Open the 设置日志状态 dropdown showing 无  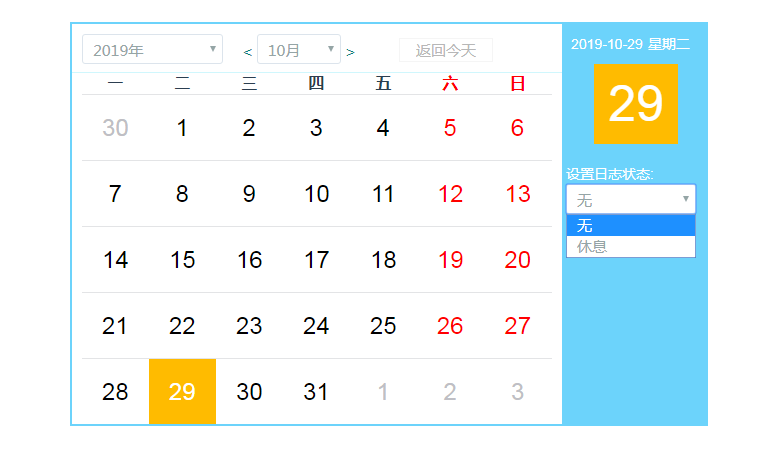(631, 199)
